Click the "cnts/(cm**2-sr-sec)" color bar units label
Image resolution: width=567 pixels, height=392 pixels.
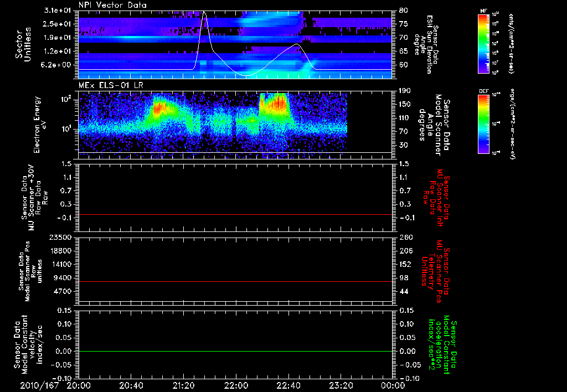(x=511, y=44)
